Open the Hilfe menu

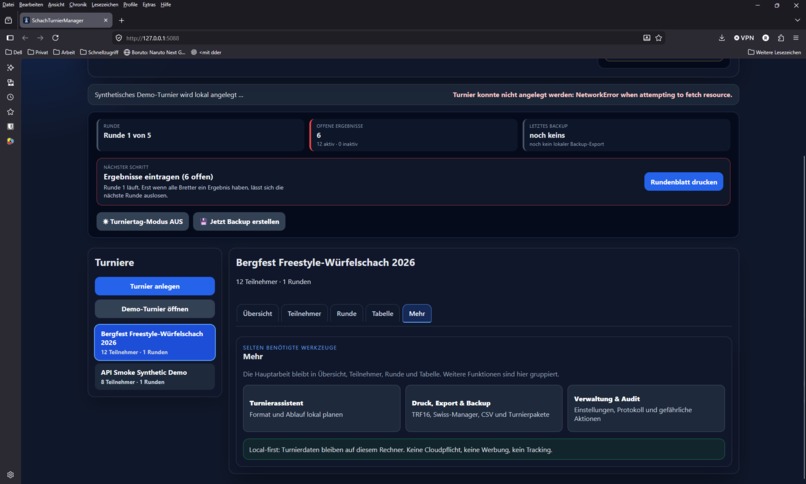tap(166, 5)
